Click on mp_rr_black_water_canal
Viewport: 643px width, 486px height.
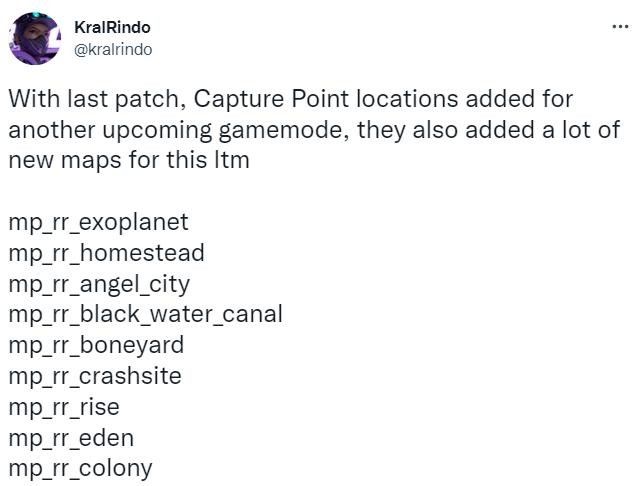[145, 314]
